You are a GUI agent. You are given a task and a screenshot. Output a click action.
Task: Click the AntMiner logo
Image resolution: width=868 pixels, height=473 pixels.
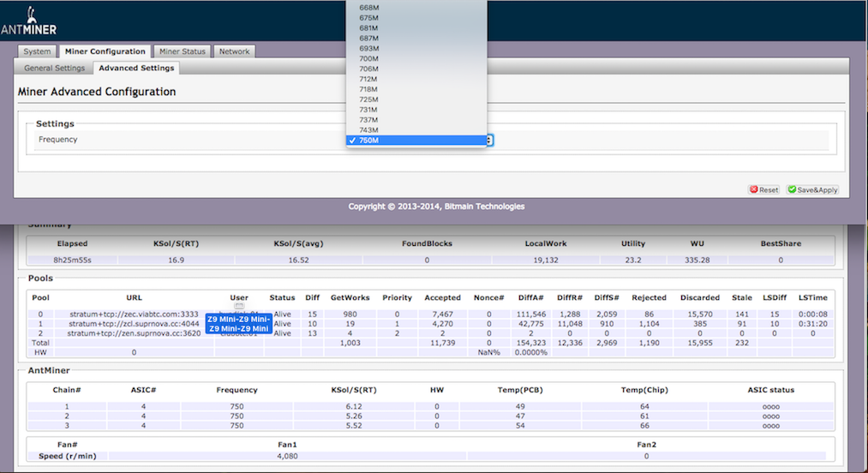point(29,21)
